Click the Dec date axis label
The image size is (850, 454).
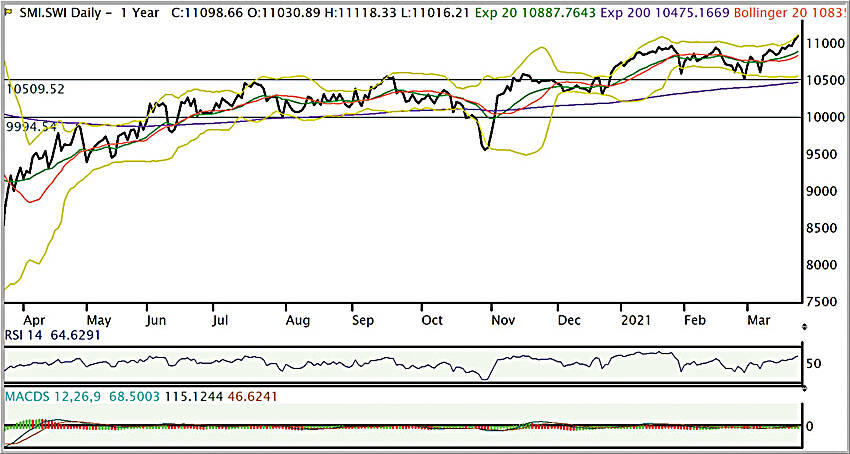coord(568,321)
